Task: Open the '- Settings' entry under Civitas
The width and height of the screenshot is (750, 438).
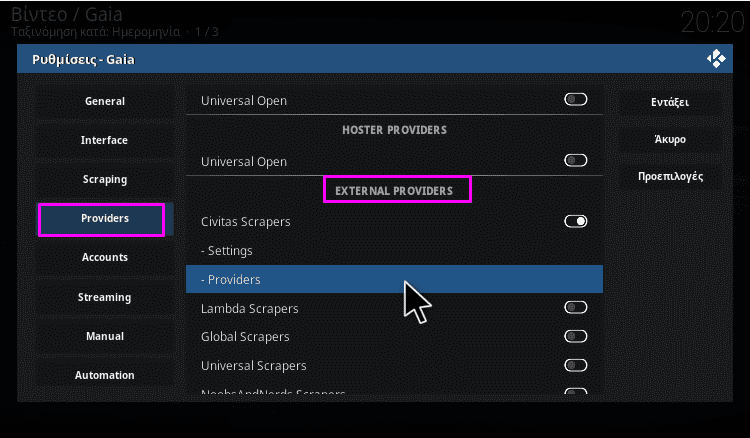Action: pyautogui.click(x=394, y=251)
